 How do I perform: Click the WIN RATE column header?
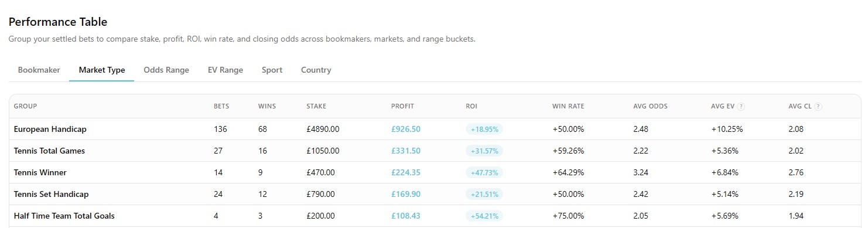(x=568, y=107)
